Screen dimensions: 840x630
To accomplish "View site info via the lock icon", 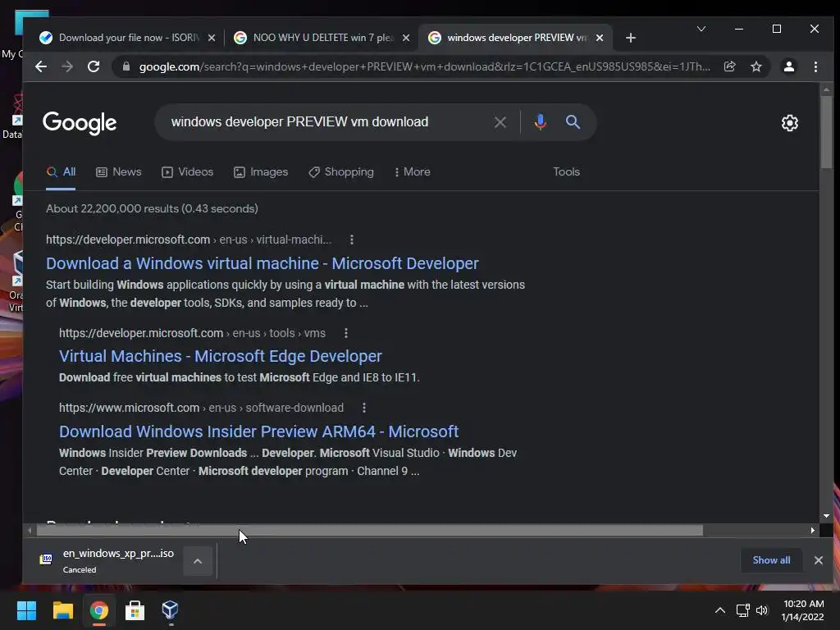I will [126, 66].
